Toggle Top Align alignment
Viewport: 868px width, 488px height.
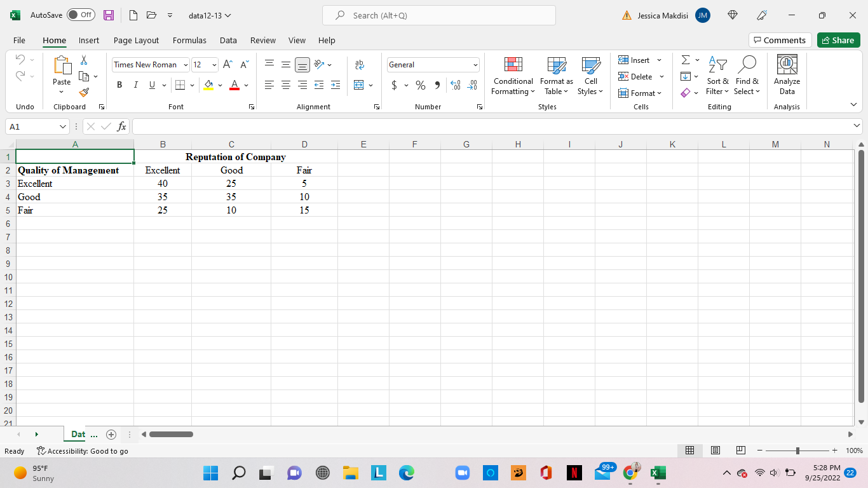(269, 64)
